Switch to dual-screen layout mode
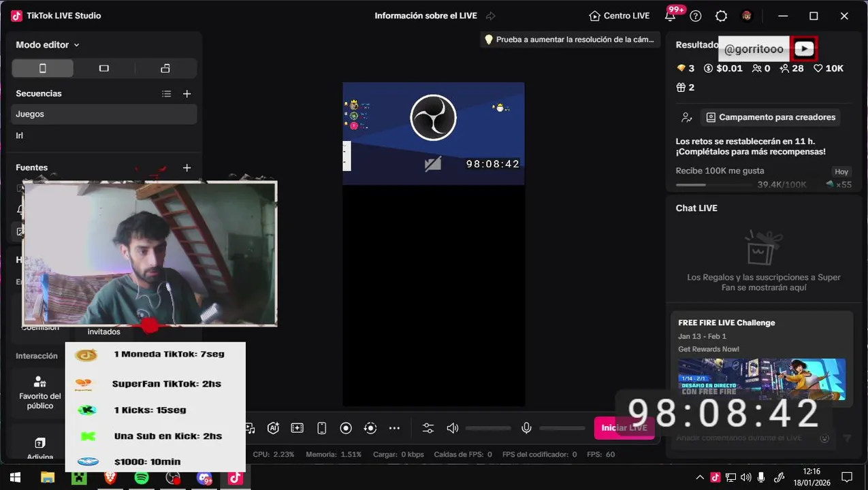Screen dimensions: 868x490 coord(165,68)
